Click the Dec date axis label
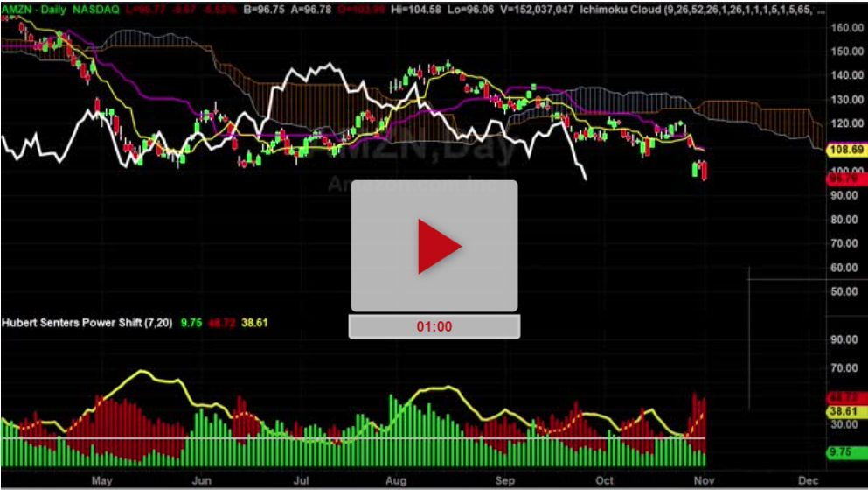 click(809, 480)
